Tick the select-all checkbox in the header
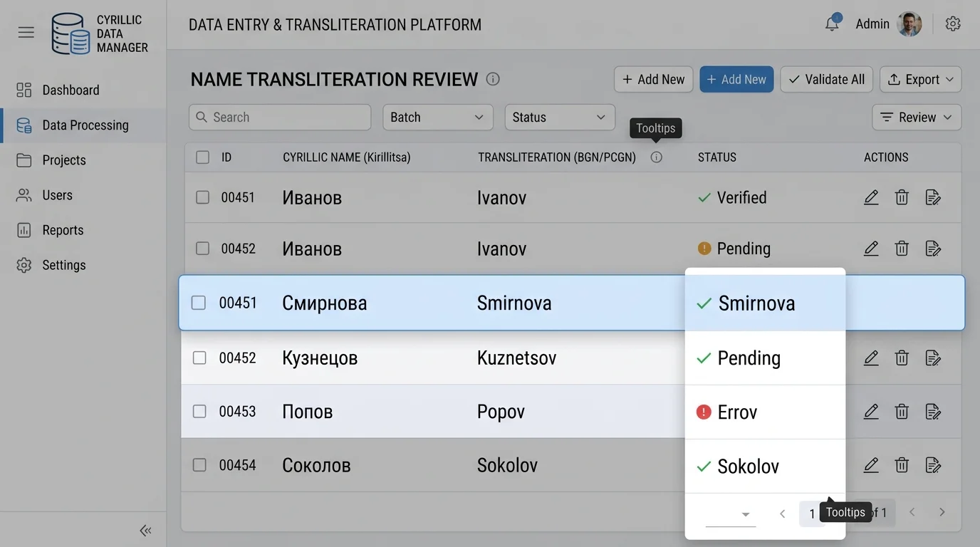980x547 pixels. [202, 157]
